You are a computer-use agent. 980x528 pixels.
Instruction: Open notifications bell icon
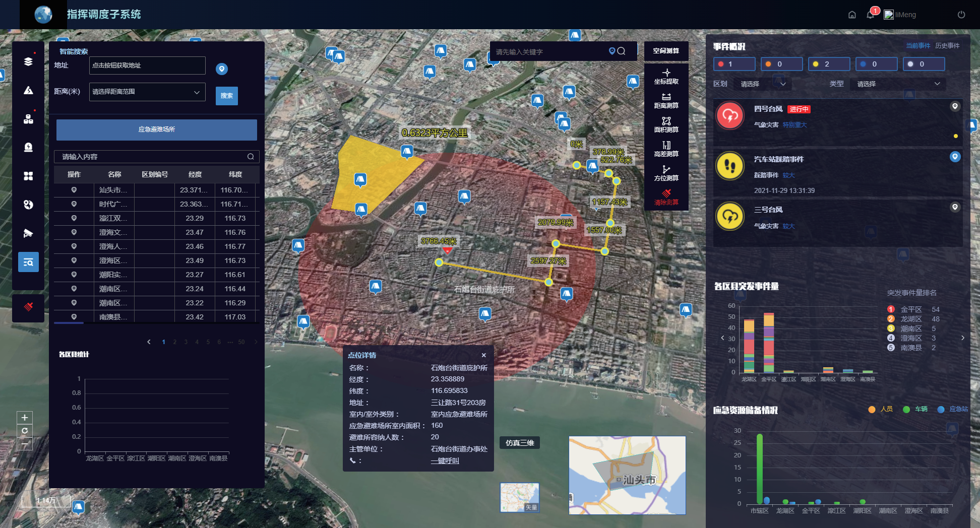click(871, 15)
